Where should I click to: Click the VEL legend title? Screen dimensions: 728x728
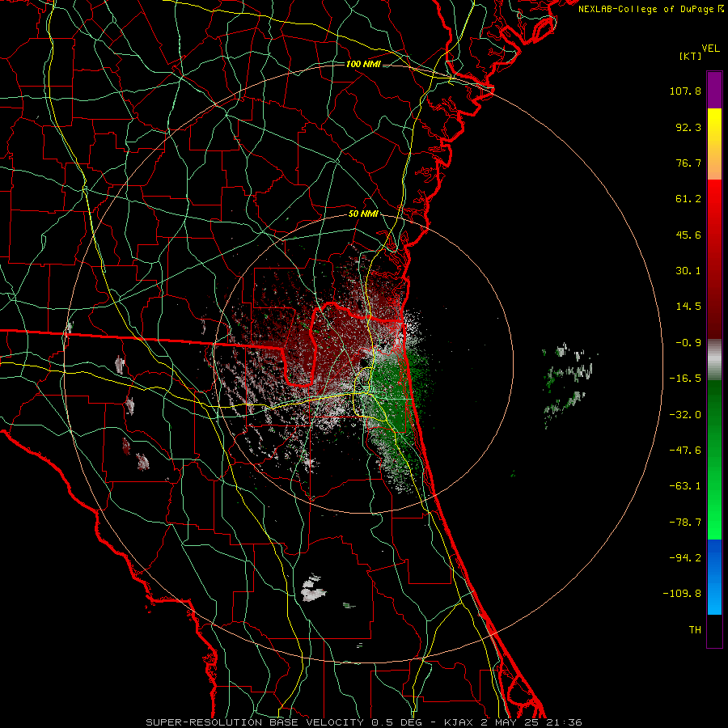coord(711,49)
